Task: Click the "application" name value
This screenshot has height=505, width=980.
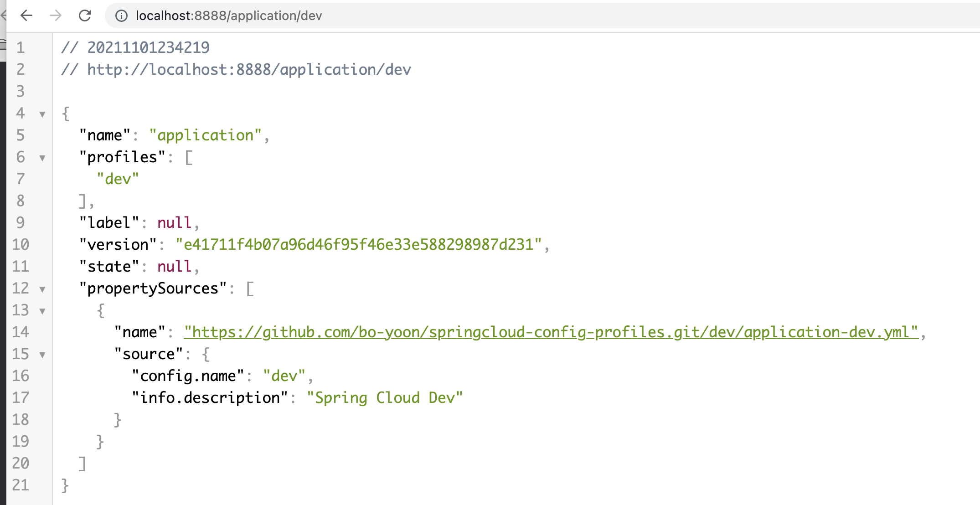Action: click(x=205, y=135)
